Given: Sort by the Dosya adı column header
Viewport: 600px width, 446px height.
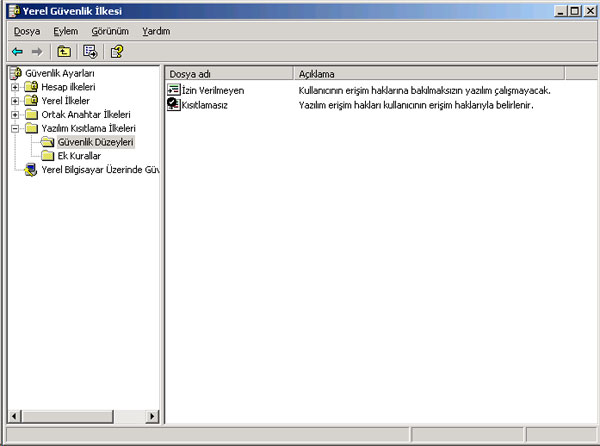Looking at the screenshot, I should click(229, 74).
